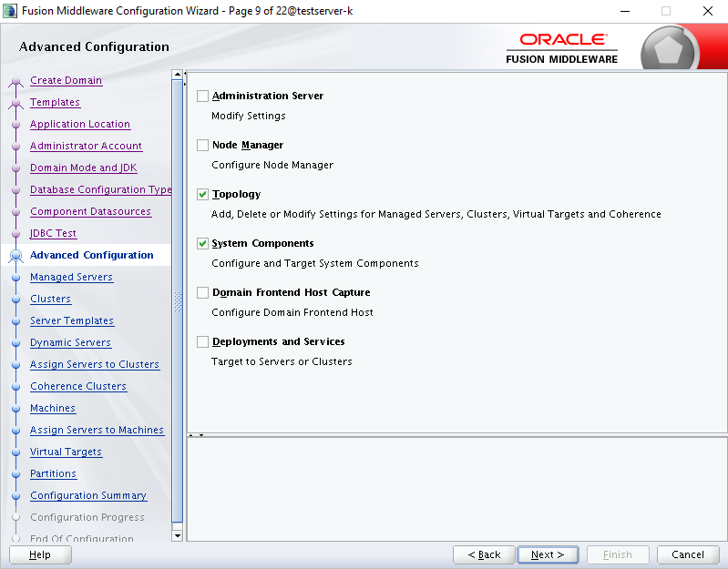Uncheck the System Components checkbox
728x569 pixels.
pyautogui.click(x=202, y=243)
